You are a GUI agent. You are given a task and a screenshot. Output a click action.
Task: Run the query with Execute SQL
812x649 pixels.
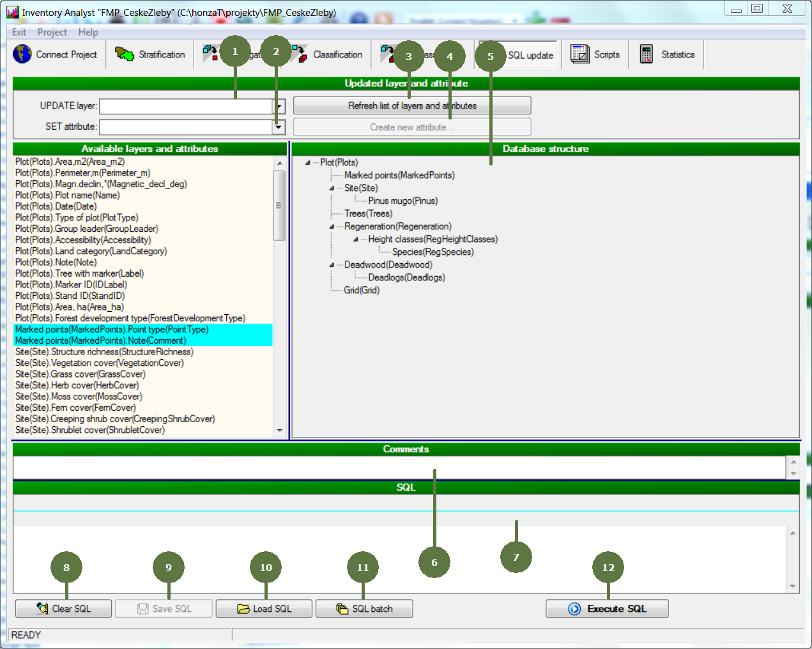click(607, 609)
